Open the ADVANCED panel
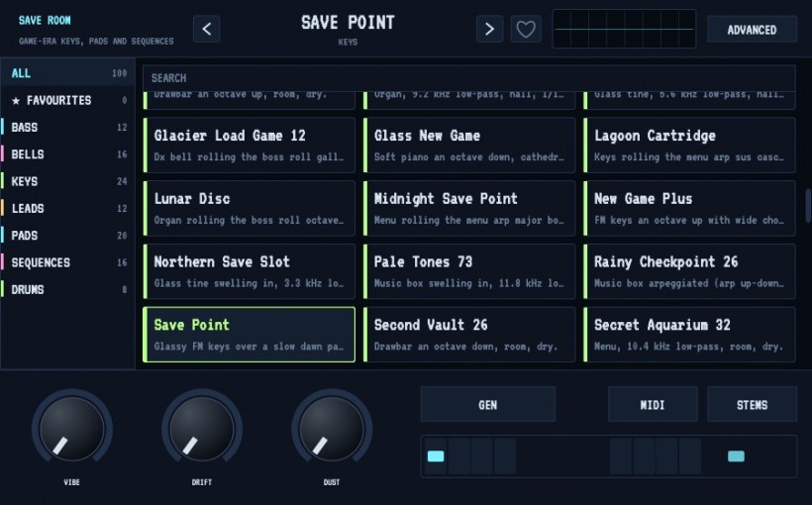Screen dimensions: 812x505 [752, 30]
